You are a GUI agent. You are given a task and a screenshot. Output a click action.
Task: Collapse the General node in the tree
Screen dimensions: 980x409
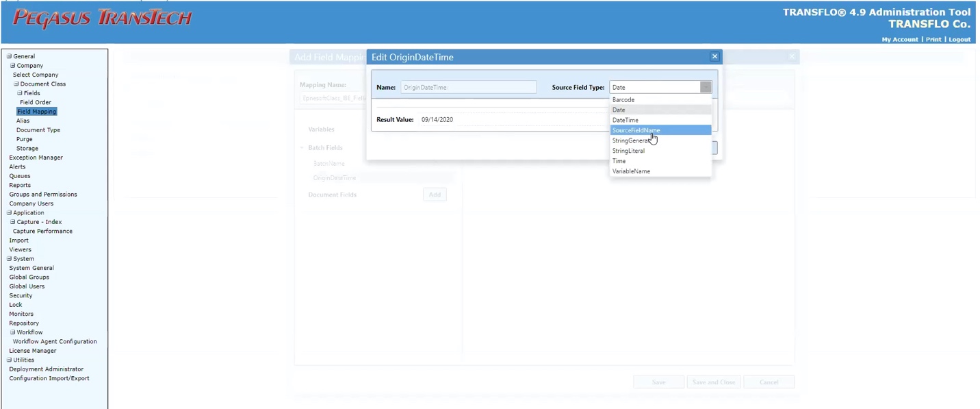point(9,56)
